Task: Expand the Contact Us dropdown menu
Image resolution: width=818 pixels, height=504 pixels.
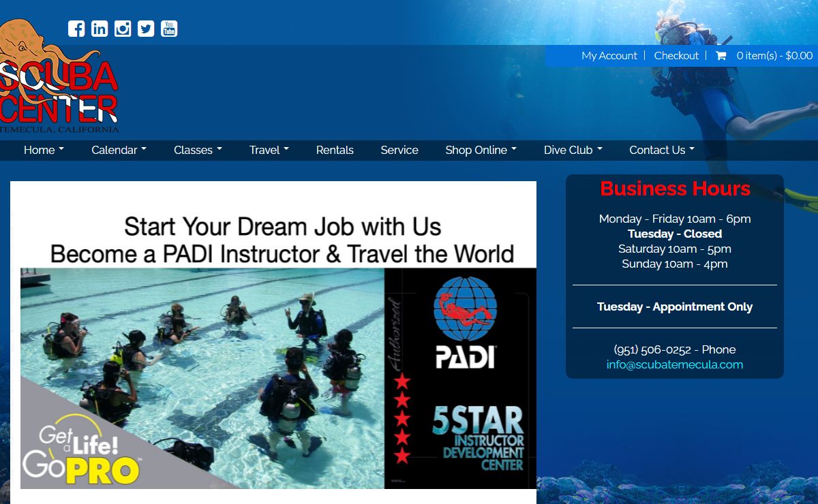Action: [662, 150]
